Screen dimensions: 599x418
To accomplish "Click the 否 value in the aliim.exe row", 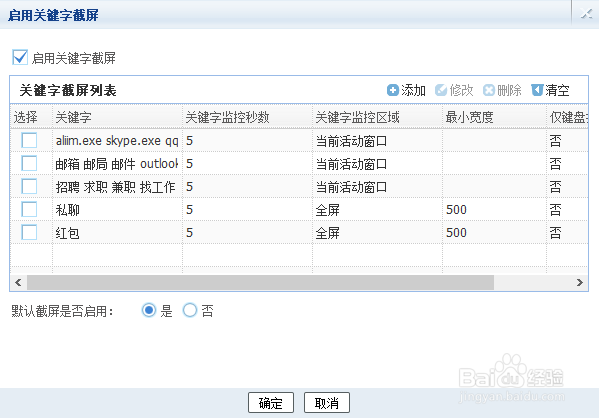I will [x=555, y=141].
